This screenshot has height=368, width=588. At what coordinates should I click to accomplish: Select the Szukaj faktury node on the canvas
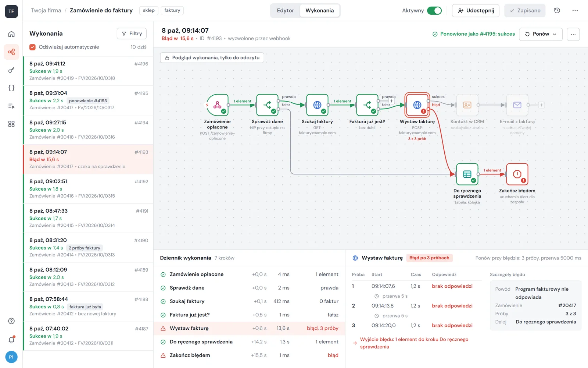[317, 105]
